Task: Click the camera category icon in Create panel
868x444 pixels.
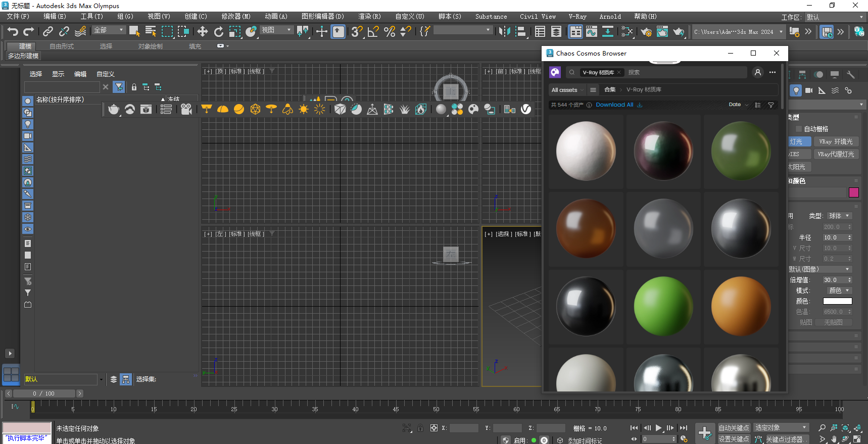Action: click(809, 90)
